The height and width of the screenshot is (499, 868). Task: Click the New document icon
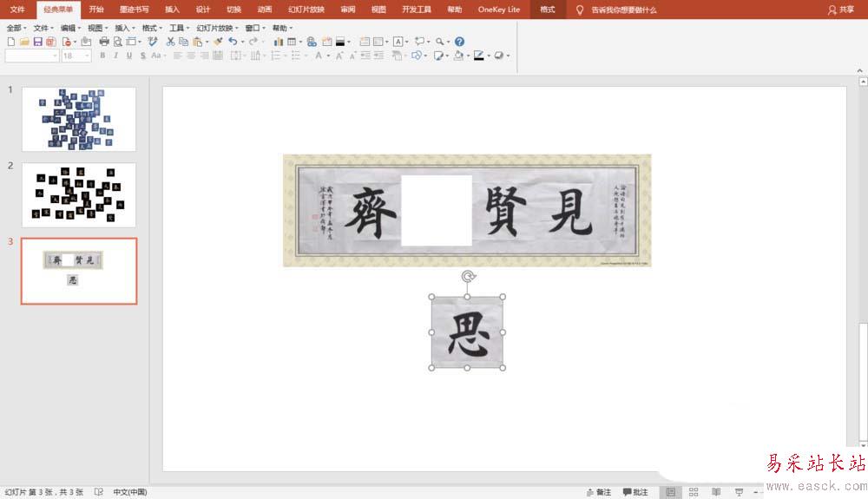click(x=11, y=42)
